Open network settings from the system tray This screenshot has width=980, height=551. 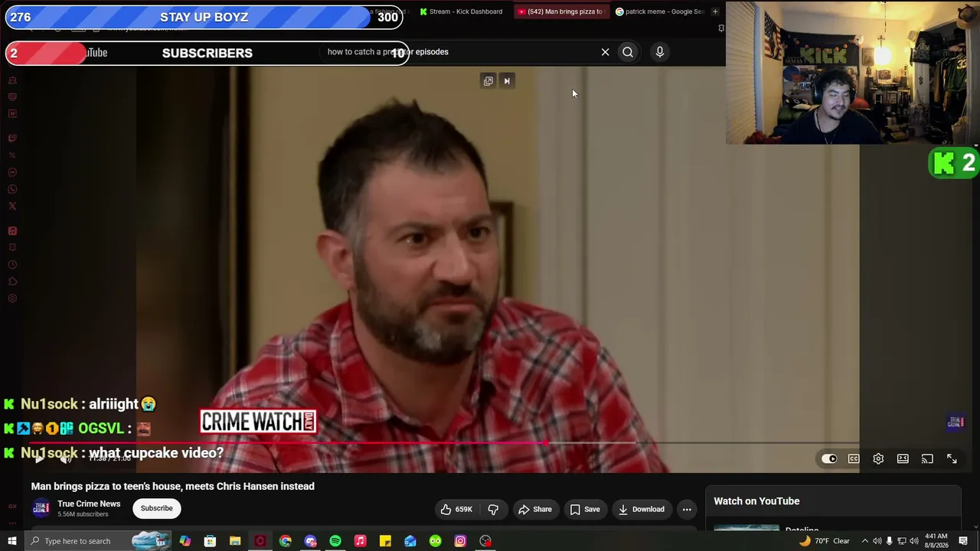901,541
